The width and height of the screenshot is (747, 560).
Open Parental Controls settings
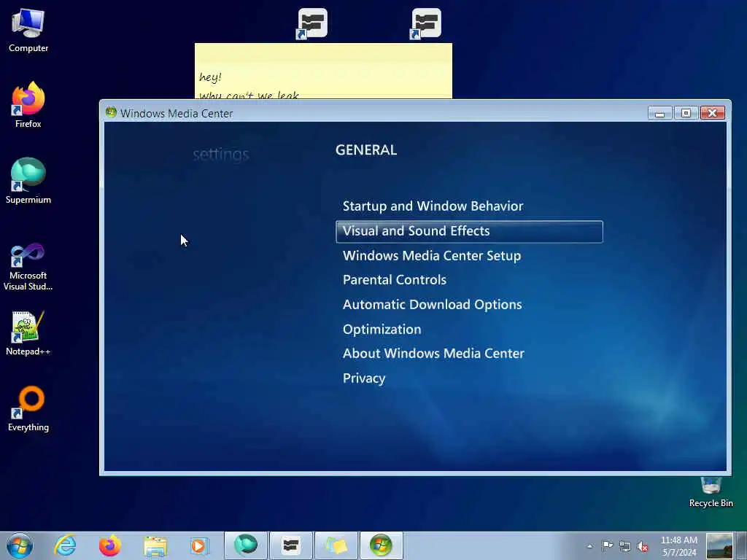pyautogui.click(x=395, y=279)
